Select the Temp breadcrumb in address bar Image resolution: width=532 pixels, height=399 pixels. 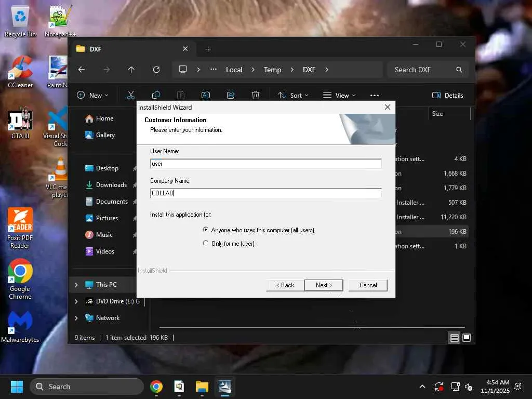[x=272, y=70]
